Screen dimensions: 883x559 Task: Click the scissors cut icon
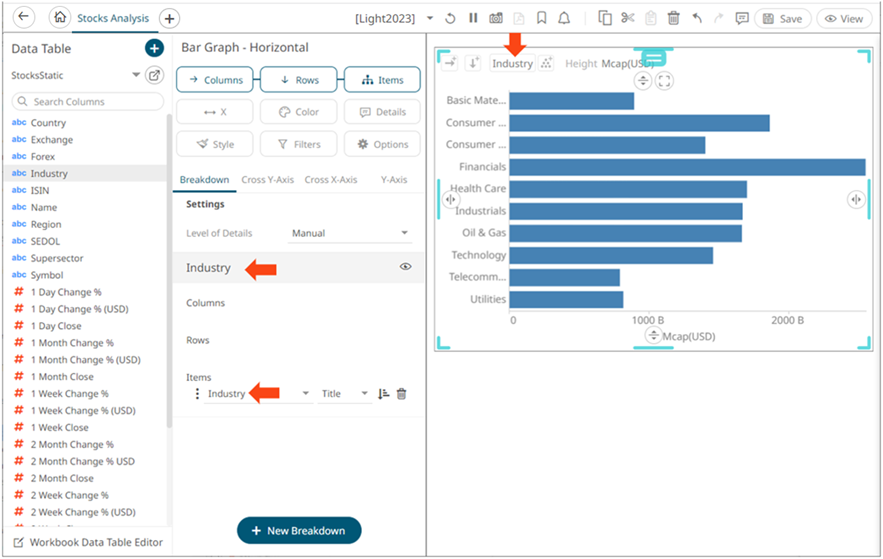click(x=628, y=18)
